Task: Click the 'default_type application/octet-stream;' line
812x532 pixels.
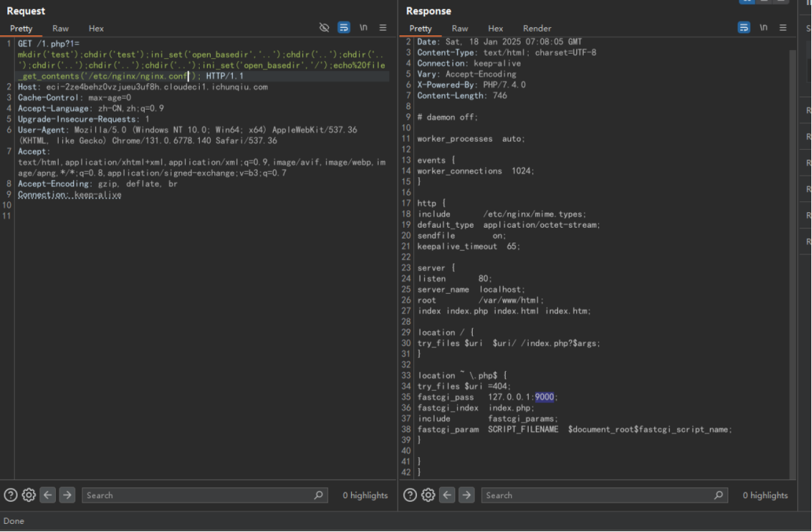Action: click(x=509, y=225)
